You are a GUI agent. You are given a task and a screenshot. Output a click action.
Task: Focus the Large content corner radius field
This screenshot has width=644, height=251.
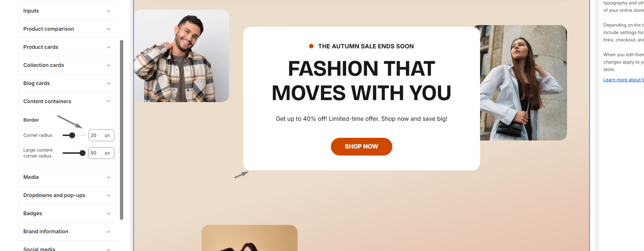[101, 153]
